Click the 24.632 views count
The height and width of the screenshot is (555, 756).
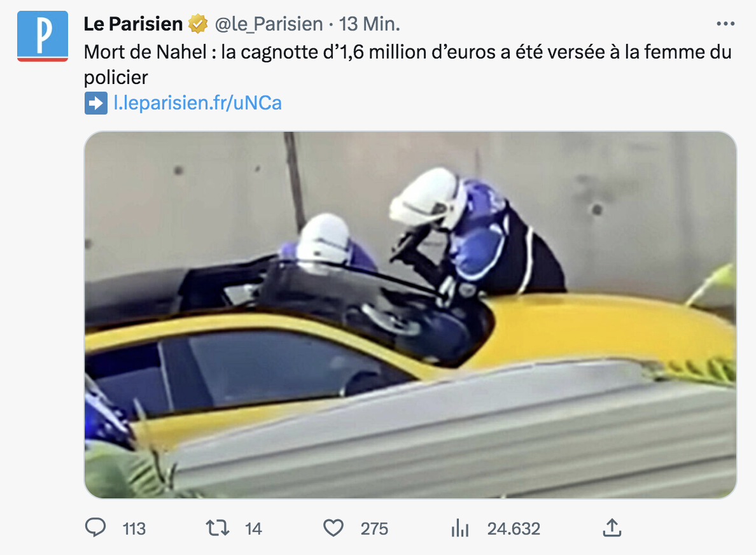point(514,528)
